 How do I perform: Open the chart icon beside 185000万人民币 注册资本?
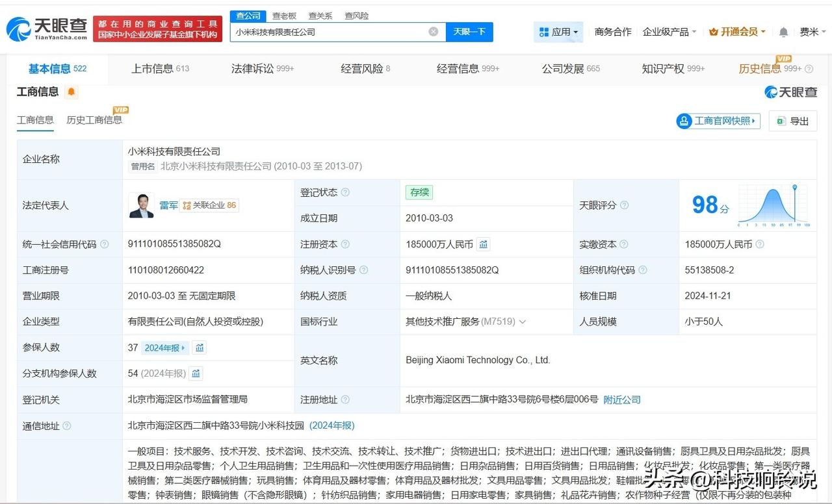click(484, 244)
